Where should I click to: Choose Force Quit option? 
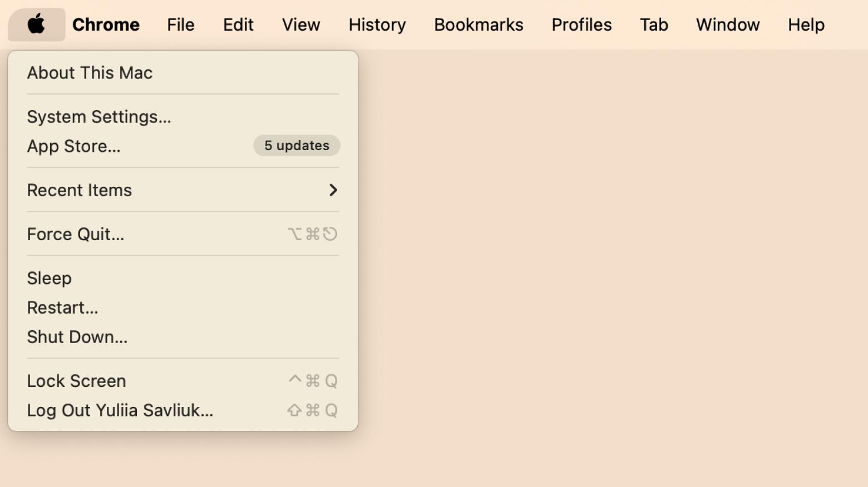coord(76,234)
